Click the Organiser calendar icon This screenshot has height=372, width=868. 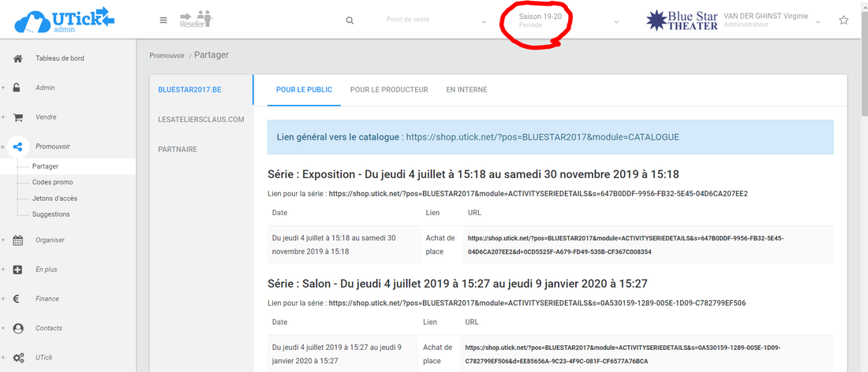click(x=18, y=240)
